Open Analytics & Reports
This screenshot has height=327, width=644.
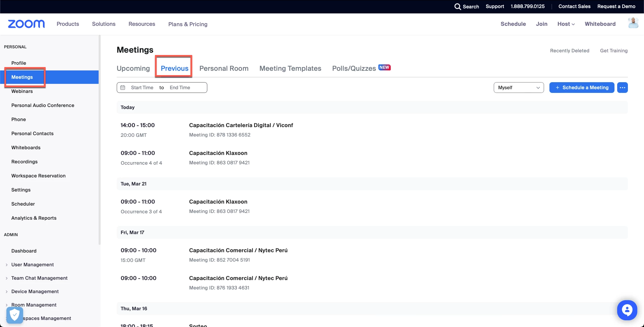34,218
